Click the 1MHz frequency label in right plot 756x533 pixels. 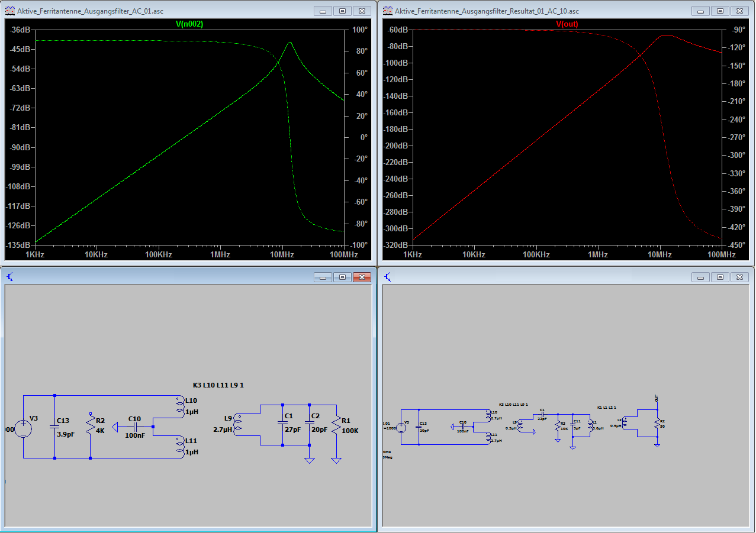point(598,255)
